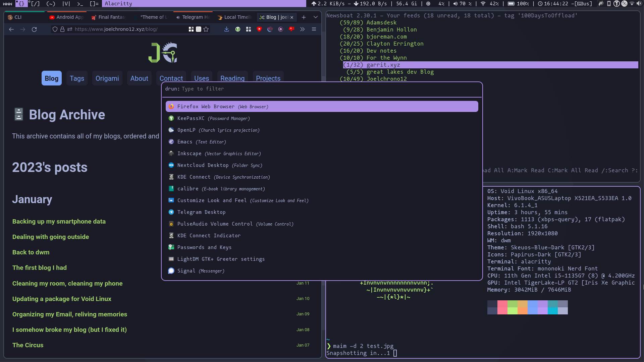Close the Blog tab with its X
The width and height of the screenshot is (644, 362).
pyautogui.click(x=292, y=17)
